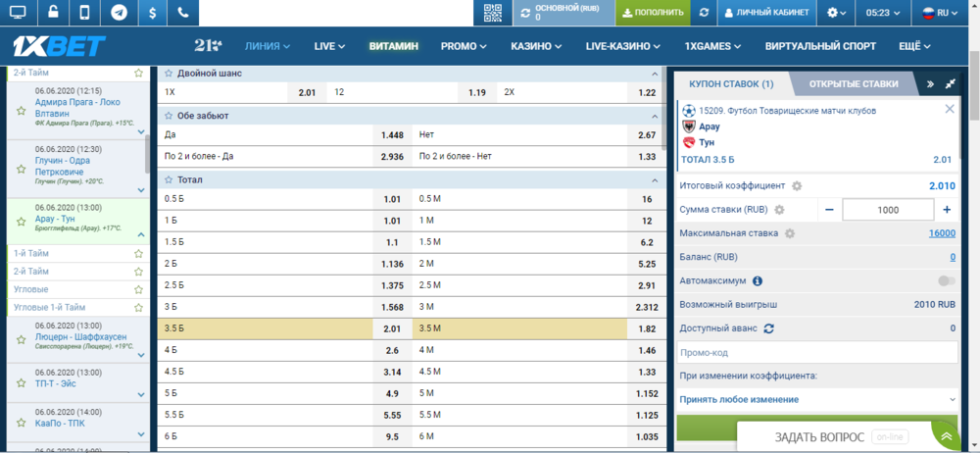Decrease stake with minus button
The height and width of the screenshot is (453, 980).
(x=829, y=210)
